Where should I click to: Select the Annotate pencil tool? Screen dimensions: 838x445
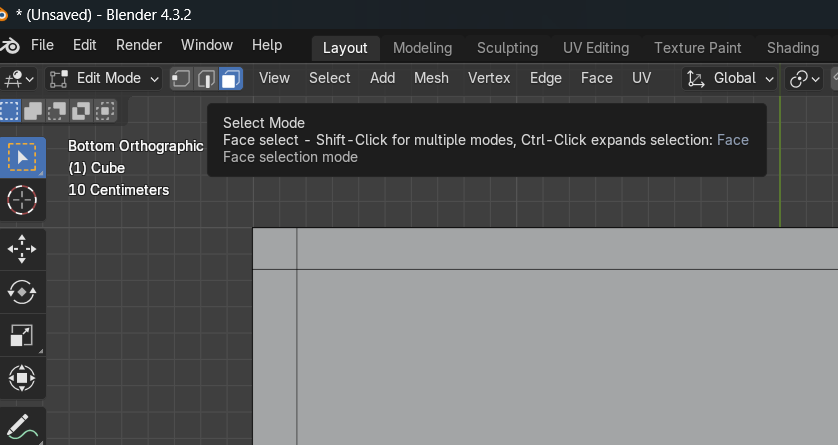click(21, 427)
